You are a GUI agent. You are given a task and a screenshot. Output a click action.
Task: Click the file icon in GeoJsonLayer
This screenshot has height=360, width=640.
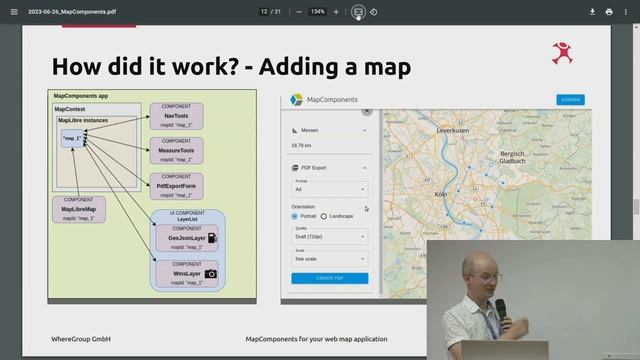coord(212,238)
